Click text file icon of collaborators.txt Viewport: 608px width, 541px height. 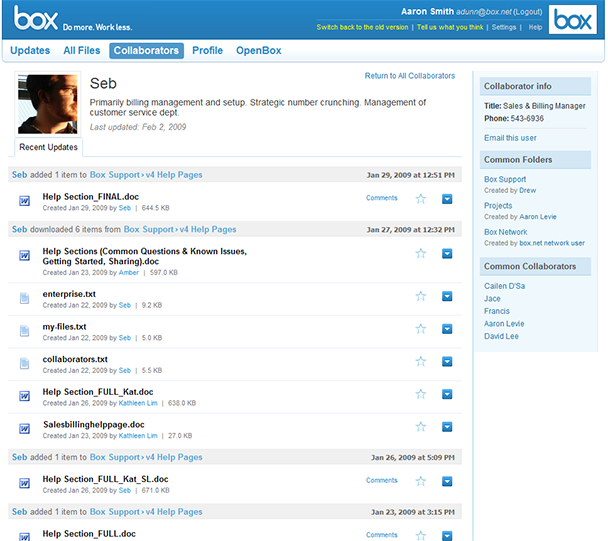tap(24, 363)
